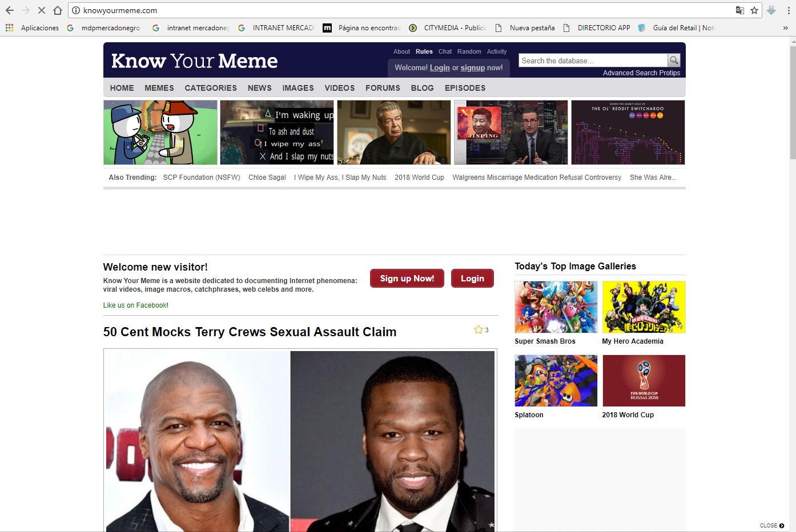Open Nueva pestaña bookmark
This screenshot has width=796, height=532.
525,27
